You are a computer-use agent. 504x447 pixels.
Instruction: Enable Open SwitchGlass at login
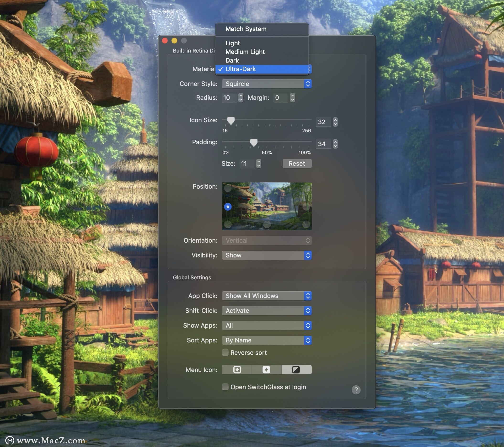tap(225, 387)
